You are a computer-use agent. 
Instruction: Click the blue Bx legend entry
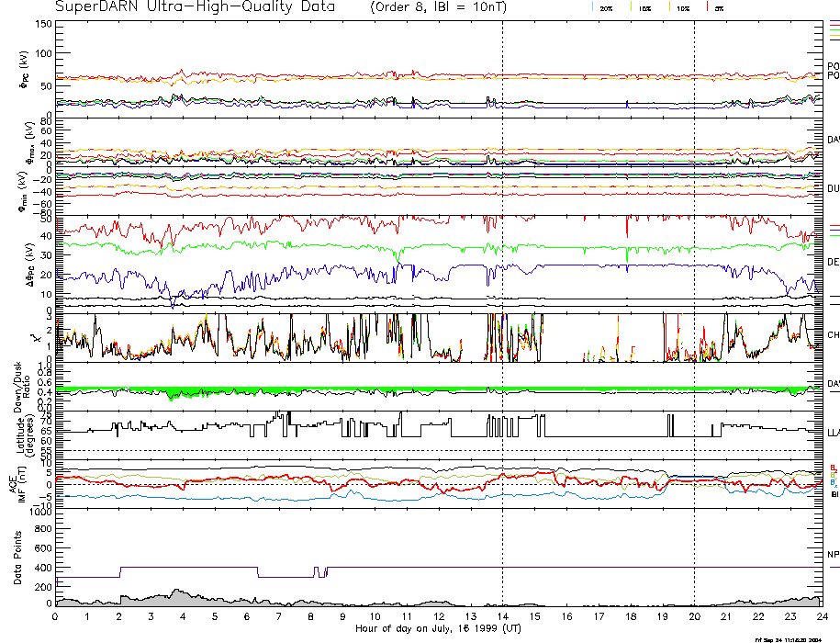pyautogui.click(x=833, y=483)
